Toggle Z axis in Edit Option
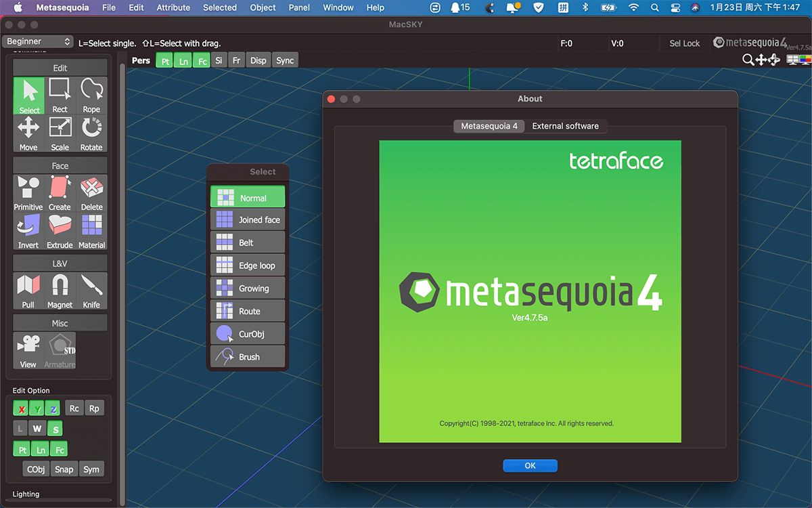 53,408
